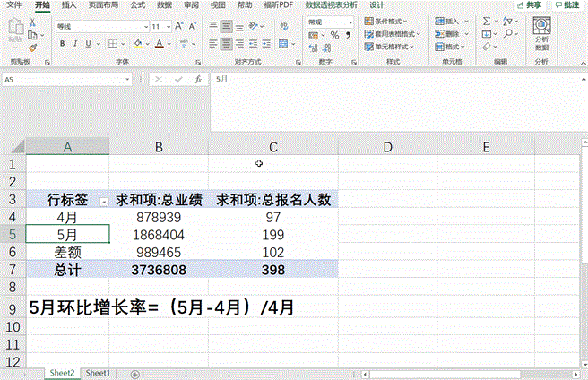Switch to the Sheet1 worksheet tab
588x380 pixels.
pyautogui.click(x=97, y=372)
